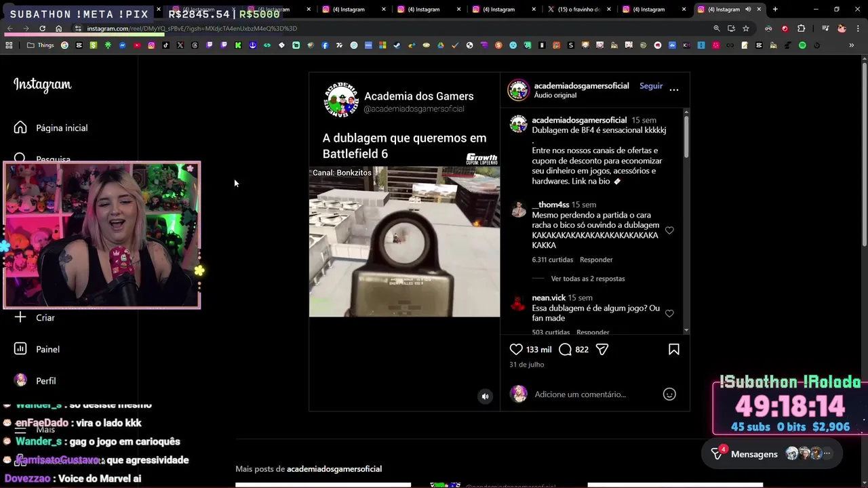Click the 31 de julho date

click(x=527, y=365)
